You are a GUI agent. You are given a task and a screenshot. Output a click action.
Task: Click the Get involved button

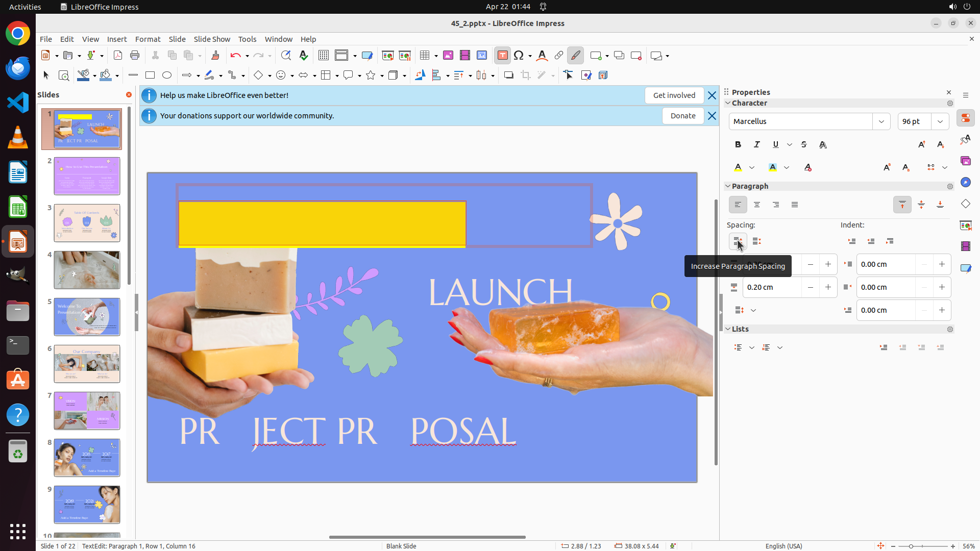(674, 95)
